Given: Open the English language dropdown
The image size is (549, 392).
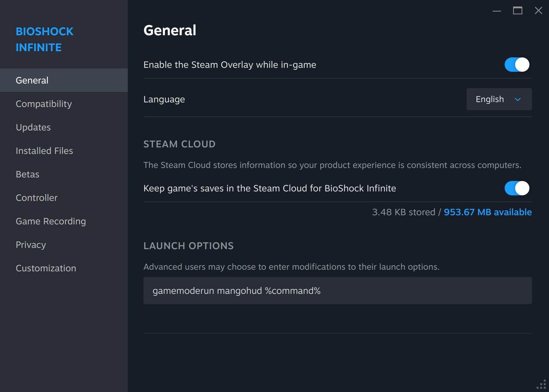Looking at the screenshot, I should pyautogui.click(x=498, y=99).
